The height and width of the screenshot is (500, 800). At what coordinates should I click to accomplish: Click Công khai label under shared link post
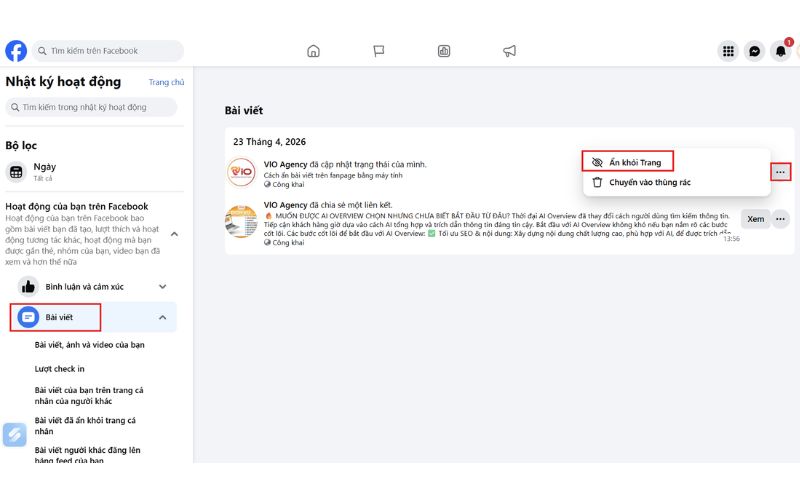(x=288, y=243)
